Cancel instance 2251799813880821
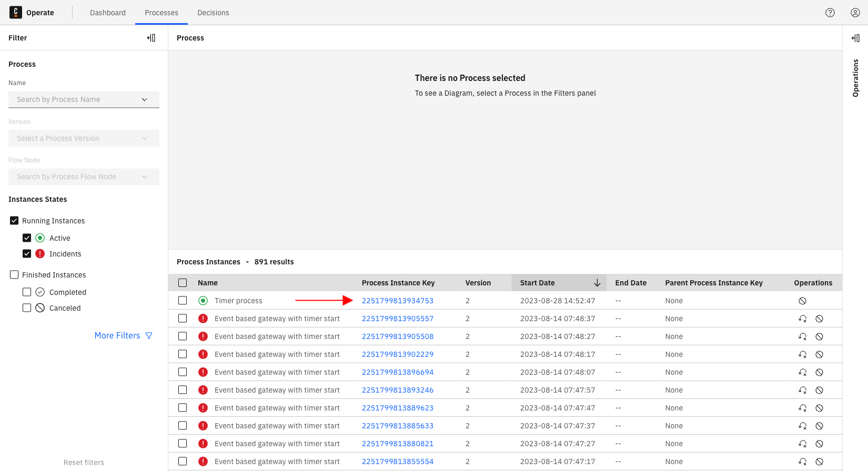 tap(819, 444)
